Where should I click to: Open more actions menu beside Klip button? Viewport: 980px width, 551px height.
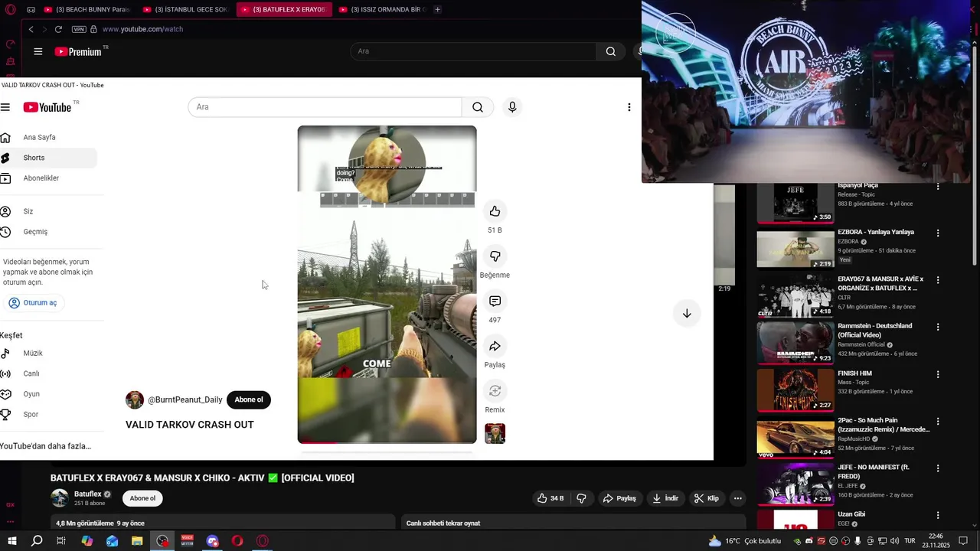point(737,498)
